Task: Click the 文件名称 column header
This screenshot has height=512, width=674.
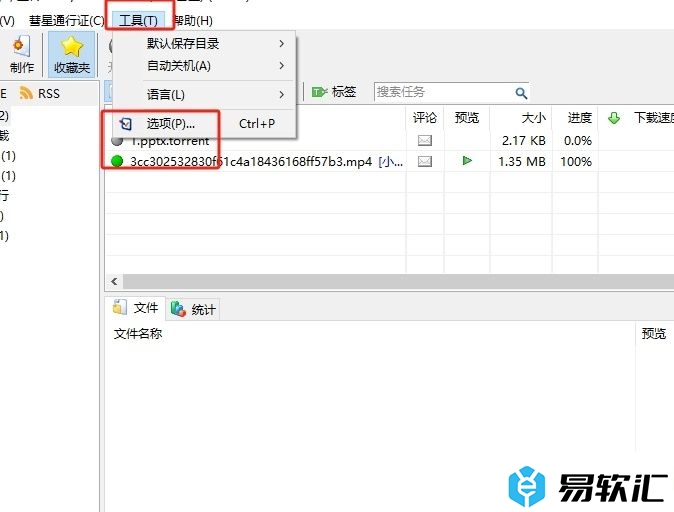Action: coord(138,333)
